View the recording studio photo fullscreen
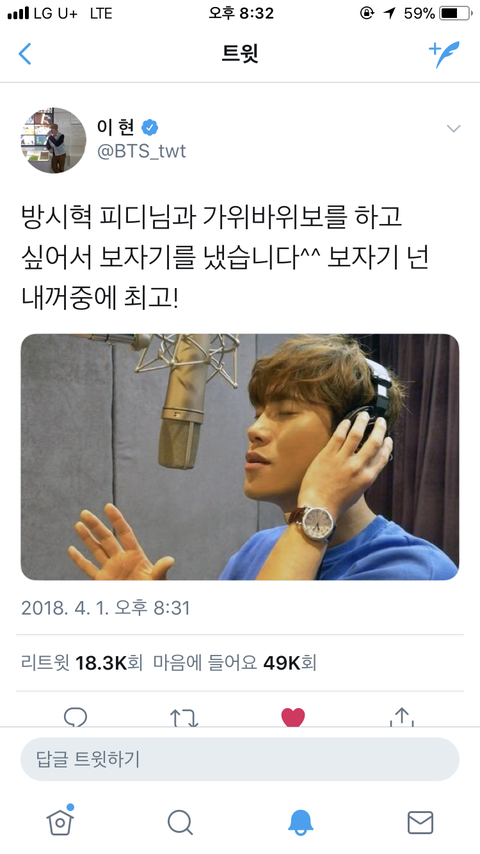The height and width of the screenshot is (854, 480). coord(240,457)
